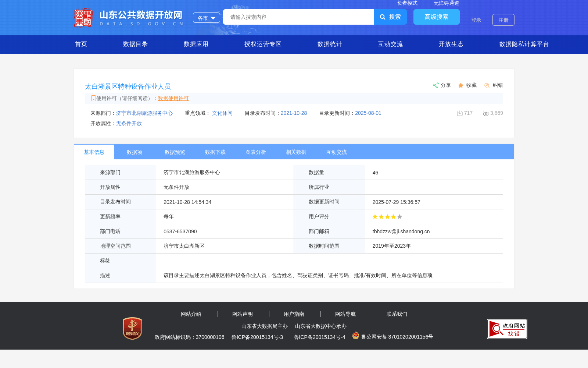This screenshot has height=368, width=588.
Task: Click email tbhdzzw@ji.shandong.cn cell
Action: coord(434,231)
